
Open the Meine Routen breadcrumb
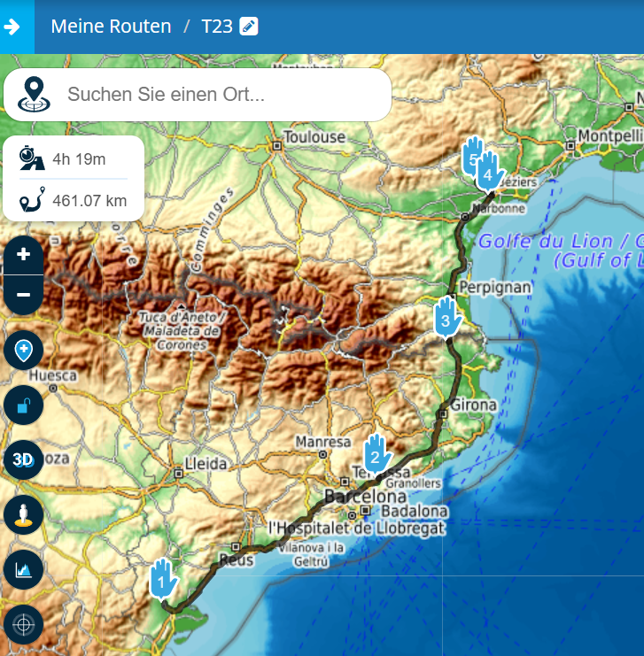(x=111, y=27)
